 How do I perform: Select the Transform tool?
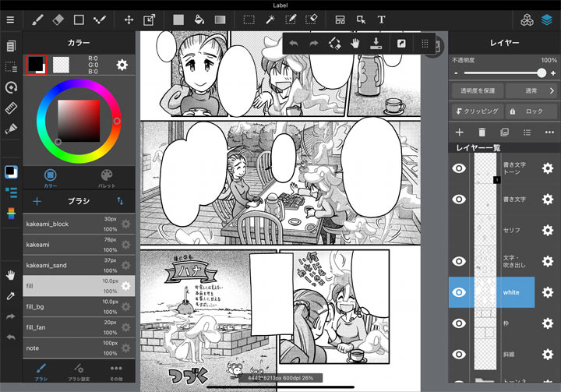tap(149, 19)
